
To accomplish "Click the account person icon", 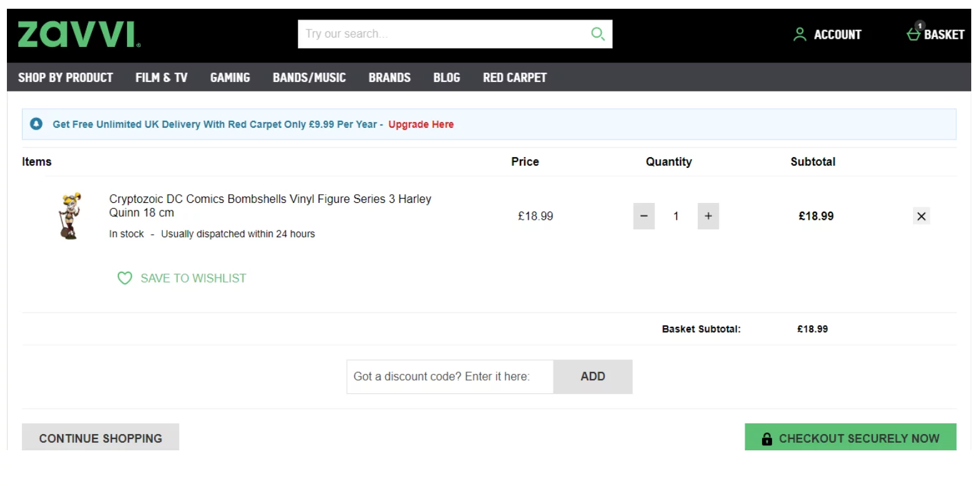I will pos(800,34).
